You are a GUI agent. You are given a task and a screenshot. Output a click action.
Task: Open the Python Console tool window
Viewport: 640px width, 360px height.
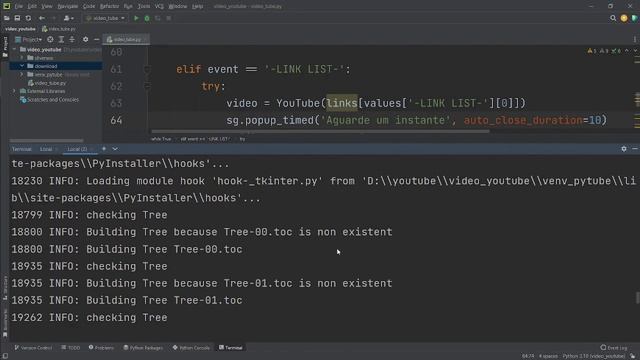click(x=191, y=348)
